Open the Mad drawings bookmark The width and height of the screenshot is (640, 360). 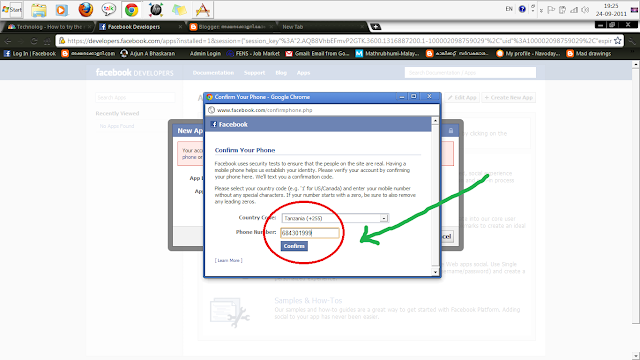pos(589,53)
